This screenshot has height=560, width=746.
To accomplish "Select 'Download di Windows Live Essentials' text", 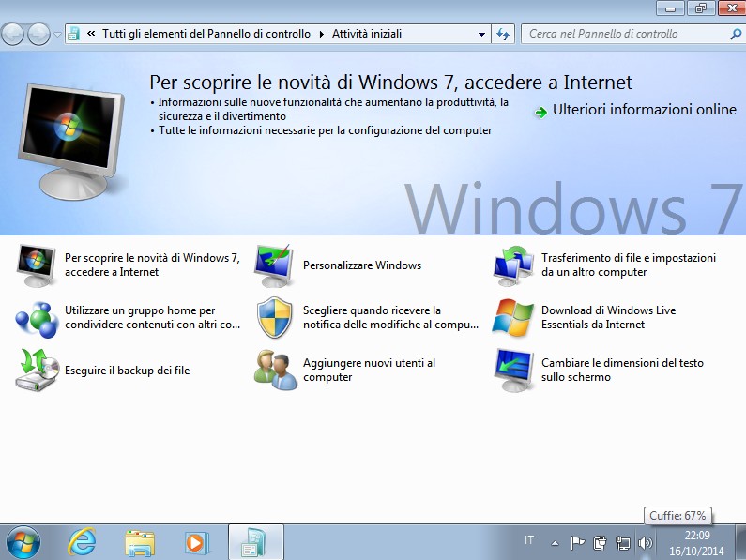I will click(608, 317).
